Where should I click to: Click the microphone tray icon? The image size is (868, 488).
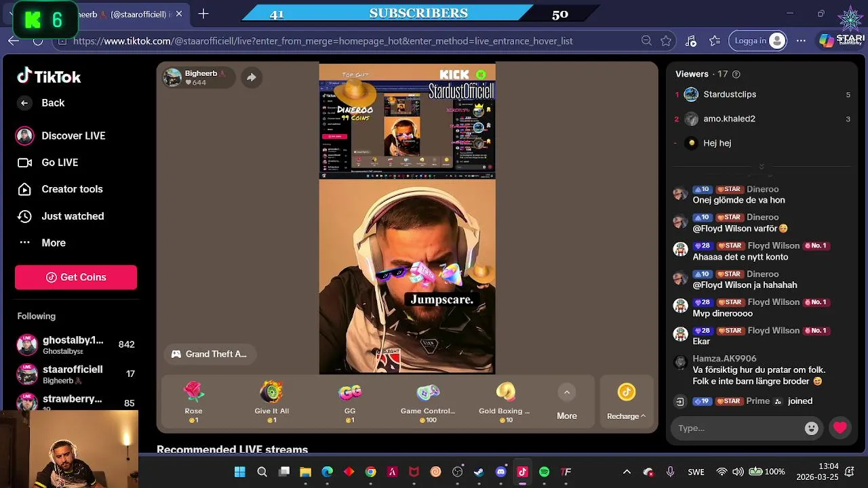(x=670, y=472)
